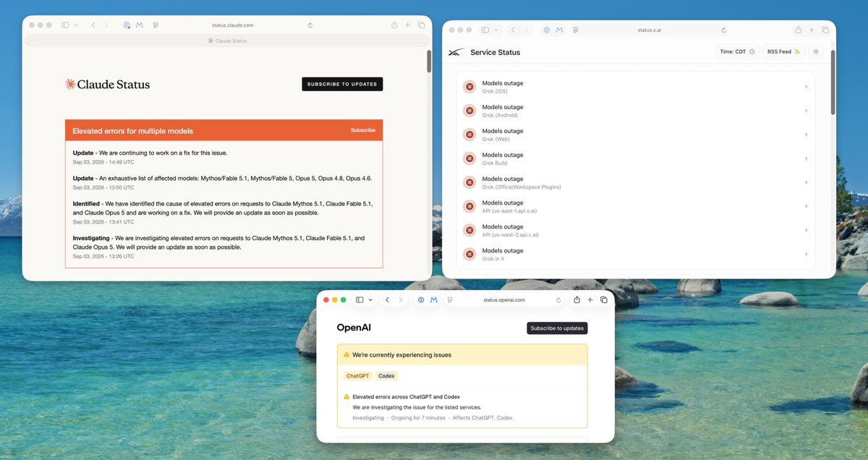Toggle light/dark theme on the xAI status page
This screenshot has height=460, width=868.
[x=817, y=51]
